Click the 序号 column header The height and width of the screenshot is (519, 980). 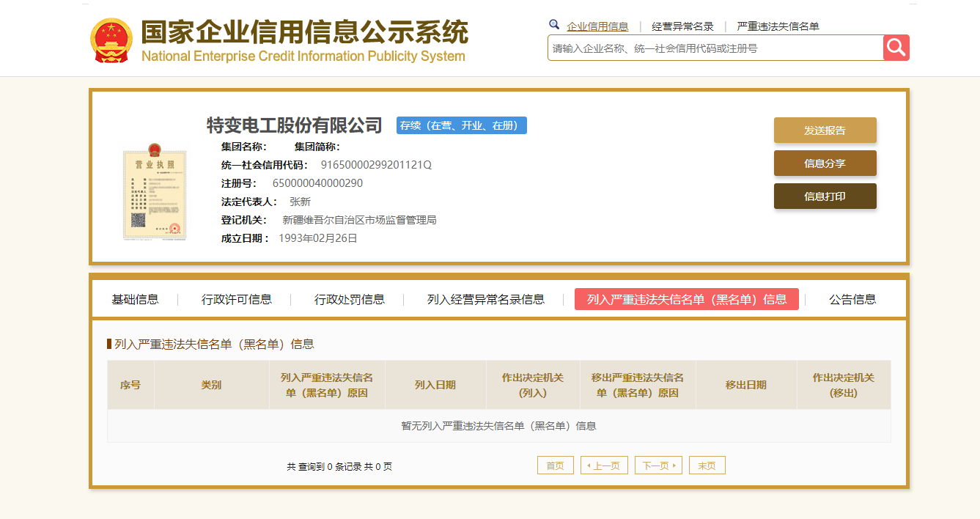pyautogui.click(x=130, y=385)
